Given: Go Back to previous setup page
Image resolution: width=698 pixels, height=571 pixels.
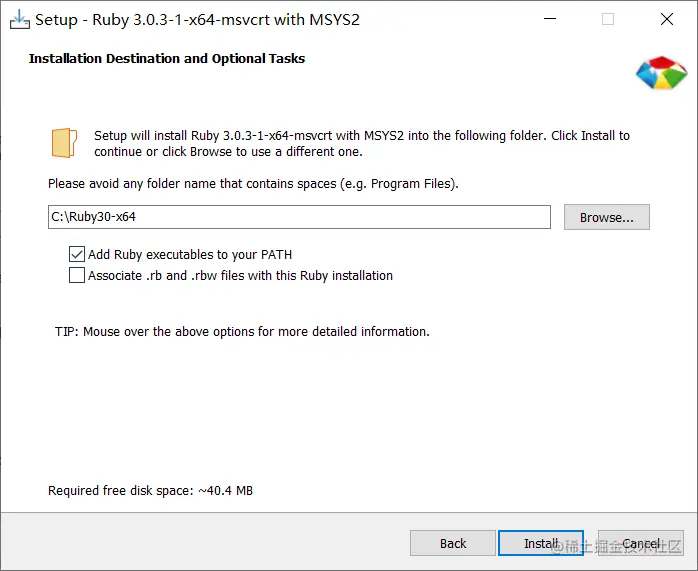Looking at the screenshot, I should click(453, 543).
